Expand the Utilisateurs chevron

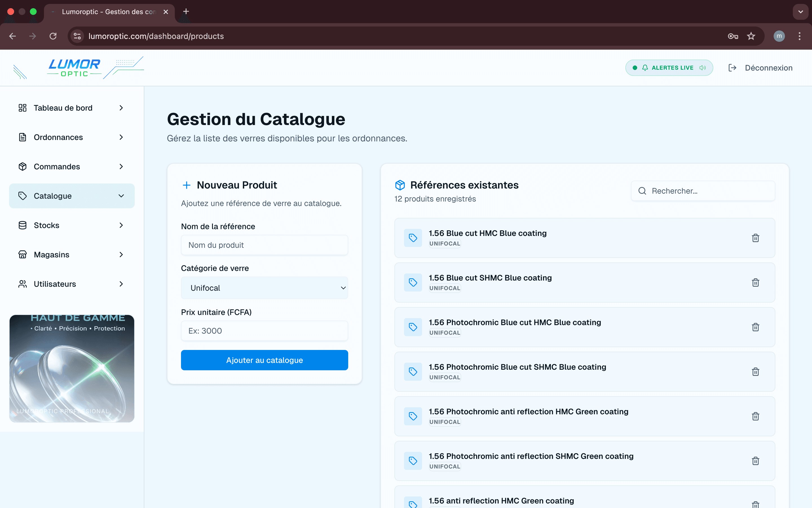(x=122, y=284)
